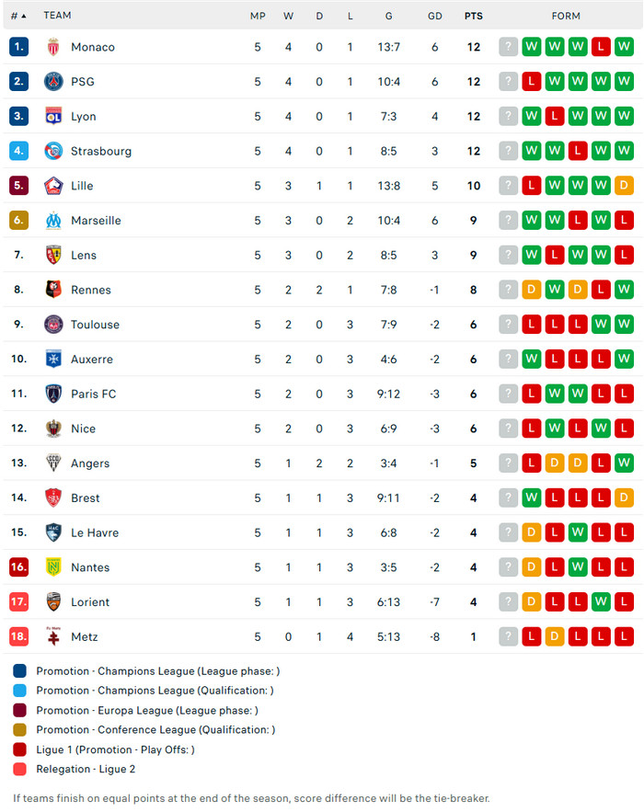Sort standings by PTS column header

474,16
